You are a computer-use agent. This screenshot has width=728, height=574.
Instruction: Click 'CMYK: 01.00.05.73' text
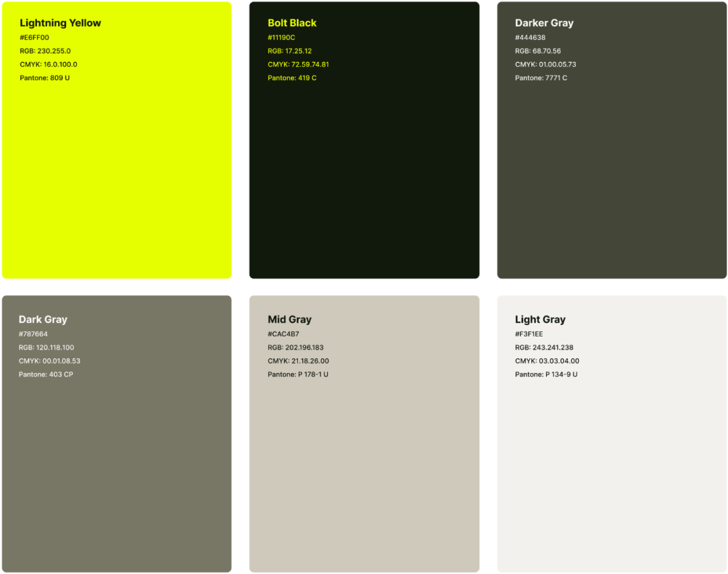point(545,65)
